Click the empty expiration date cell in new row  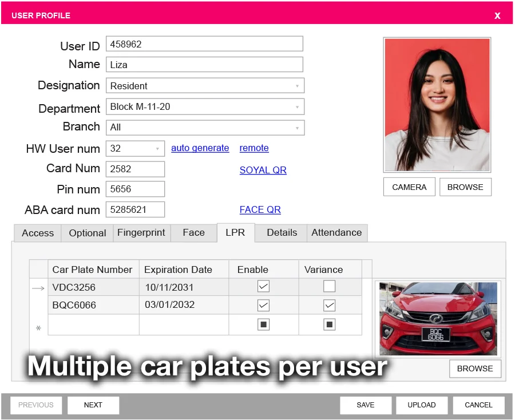coord(184,325)
